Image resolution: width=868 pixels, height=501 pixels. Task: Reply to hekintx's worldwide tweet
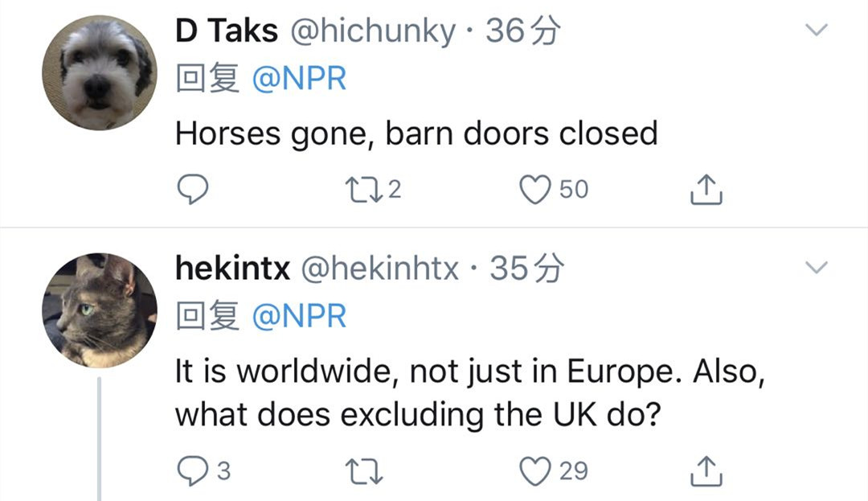pyautogui.click(x=192, y=470)
